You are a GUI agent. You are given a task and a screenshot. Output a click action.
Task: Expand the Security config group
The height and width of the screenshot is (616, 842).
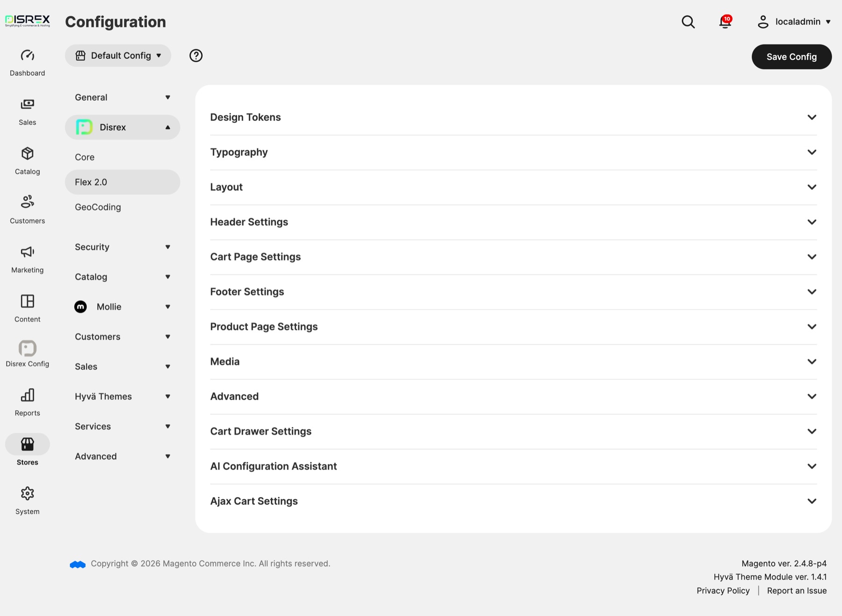click(123, 247)
